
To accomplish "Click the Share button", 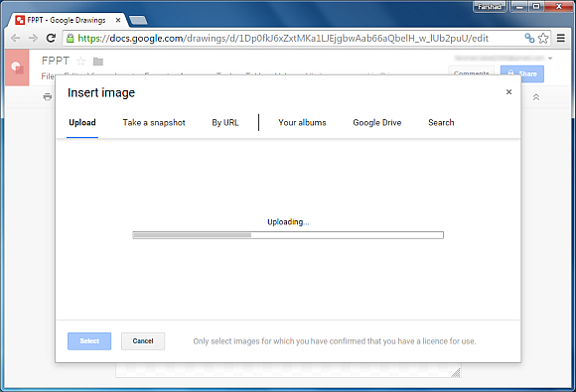I will click(522, 73).
